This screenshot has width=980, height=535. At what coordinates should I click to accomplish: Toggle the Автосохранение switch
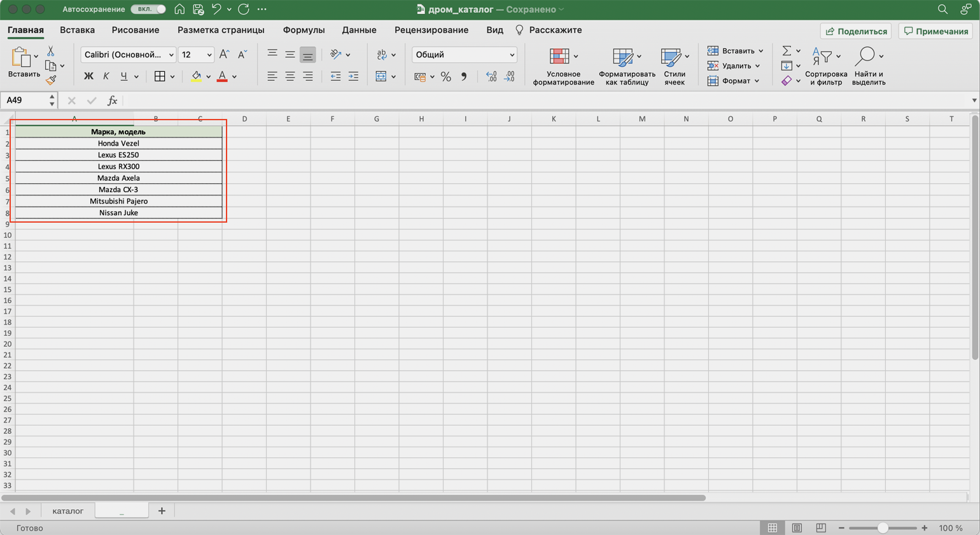click(148, 10)
